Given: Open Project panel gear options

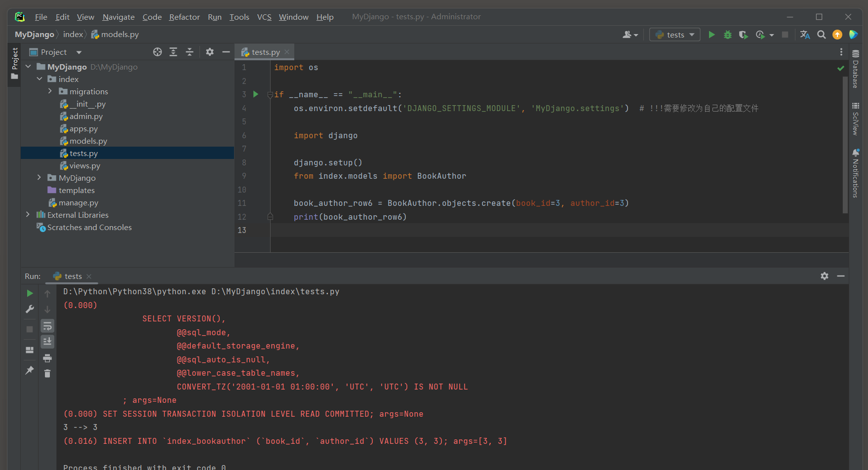Looking at the screenshot, I should click(x=210, y=52).
